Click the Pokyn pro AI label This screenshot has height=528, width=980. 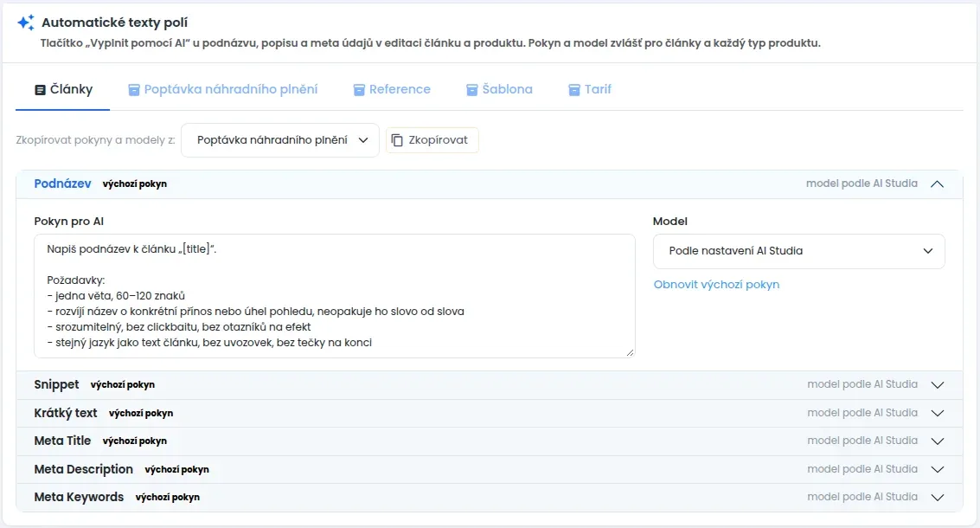click(68, 222)
